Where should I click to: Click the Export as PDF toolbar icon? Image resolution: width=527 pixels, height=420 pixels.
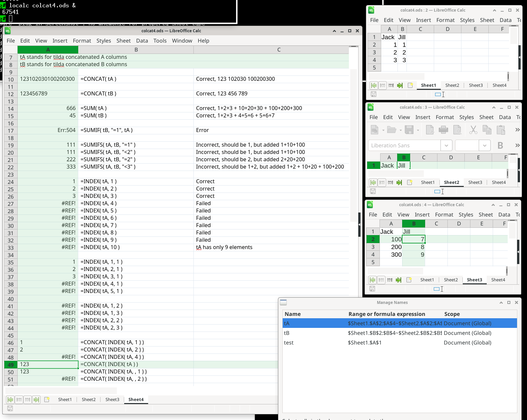tap(430, 130)
